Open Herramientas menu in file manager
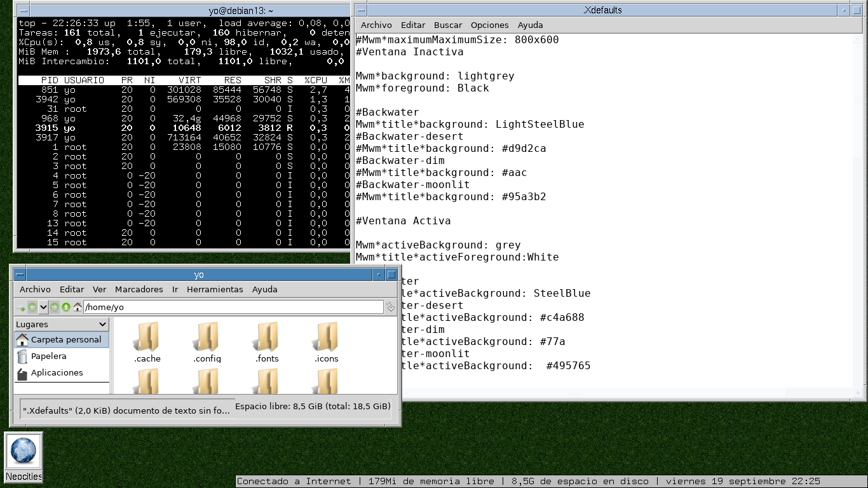868x488 pixels. (215, 289)
